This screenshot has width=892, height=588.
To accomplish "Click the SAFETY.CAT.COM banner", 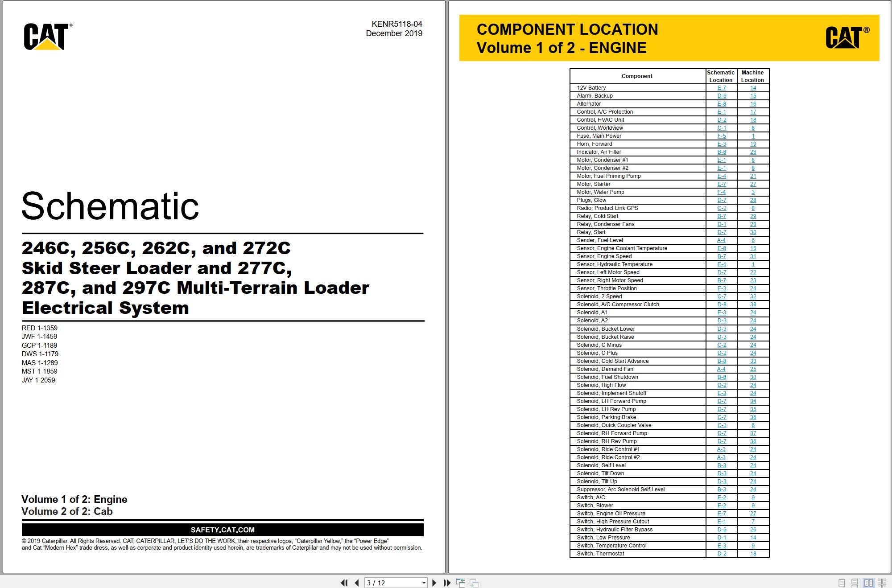I will pyautogui.click(x=223, y=530).
